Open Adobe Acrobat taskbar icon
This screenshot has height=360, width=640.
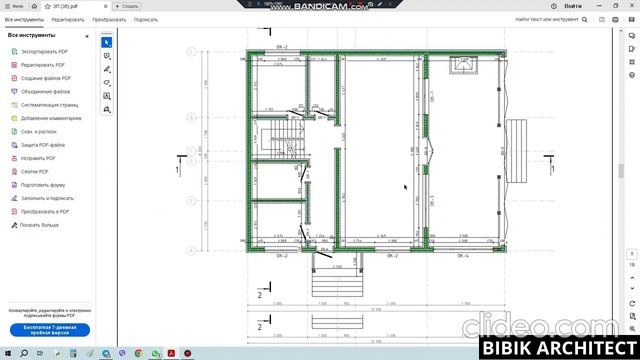tap(171, 353)
